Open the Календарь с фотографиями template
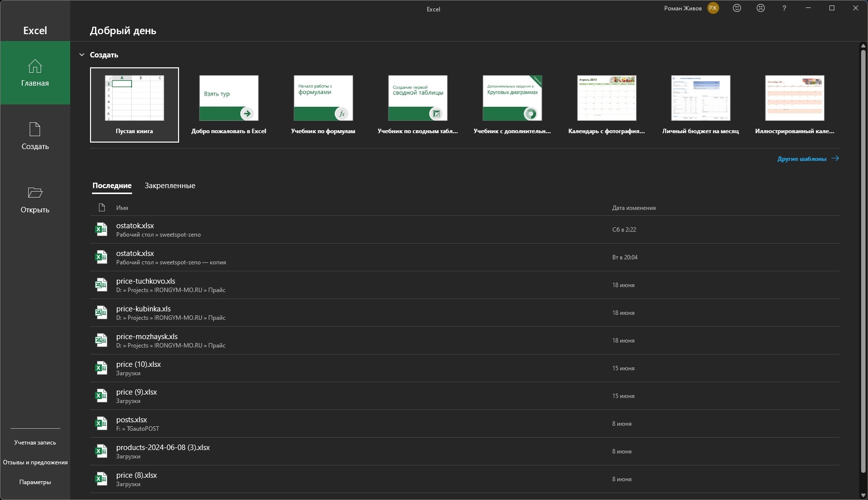 pos(607,105)
